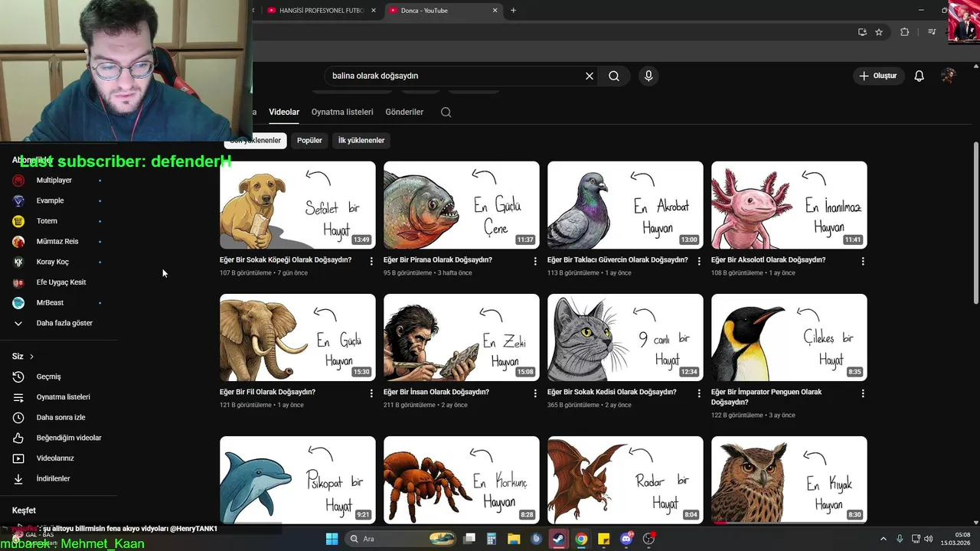Image resolution: width=980 pixels, height=551 pixels.
Task: Play the dolphin Psikopat bir Hayat thumbnail
Action: pos(298,480)
